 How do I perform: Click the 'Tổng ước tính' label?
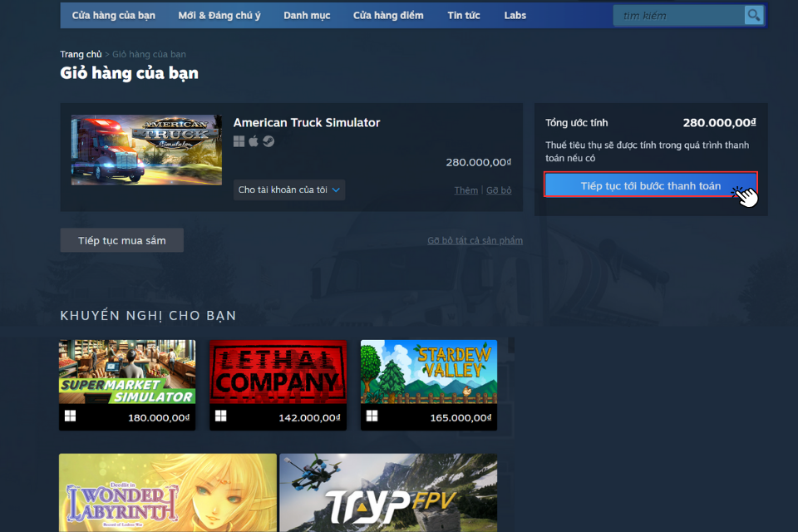[x=577, y=123]
